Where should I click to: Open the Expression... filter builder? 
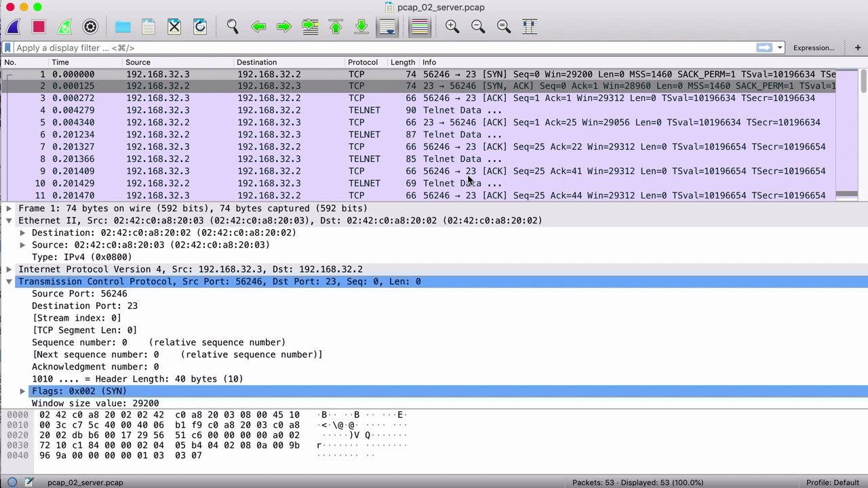(x=814, y=47)
